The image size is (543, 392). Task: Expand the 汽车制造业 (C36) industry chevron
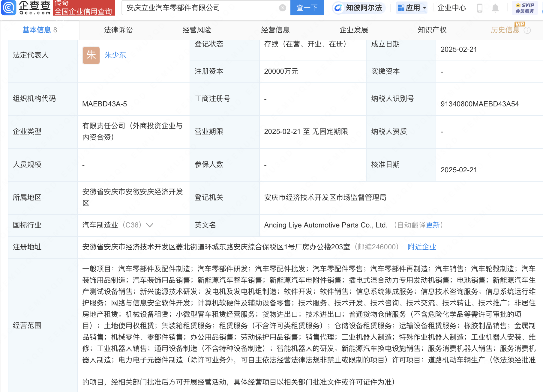(x=149, y=225)
